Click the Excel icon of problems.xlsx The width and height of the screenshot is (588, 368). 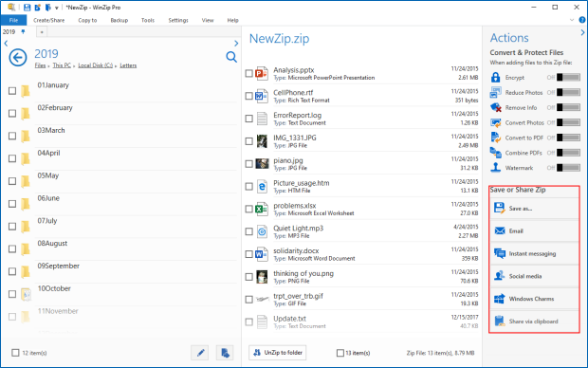point(262,209)
